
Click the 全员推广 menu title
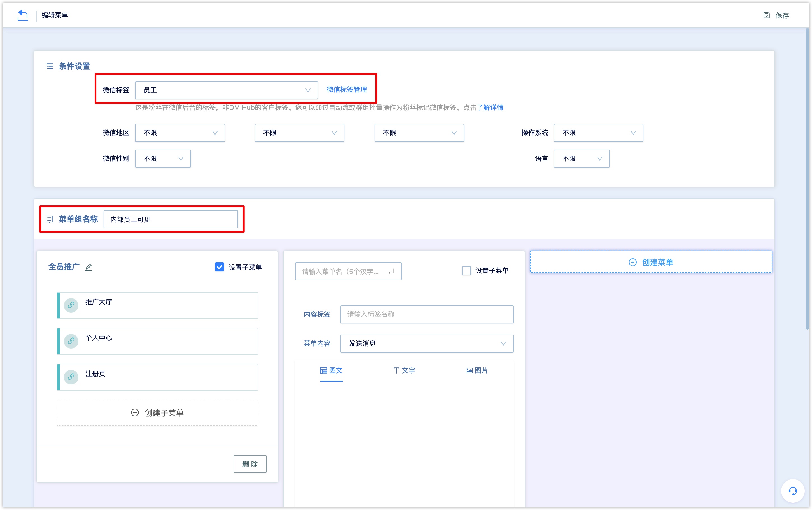pos(64,267)
